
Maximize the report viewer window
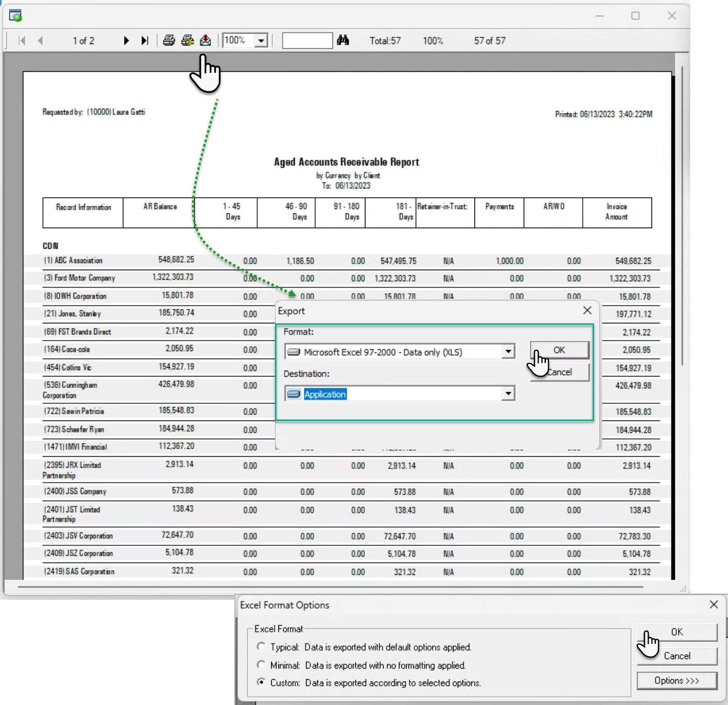[635, 16]
